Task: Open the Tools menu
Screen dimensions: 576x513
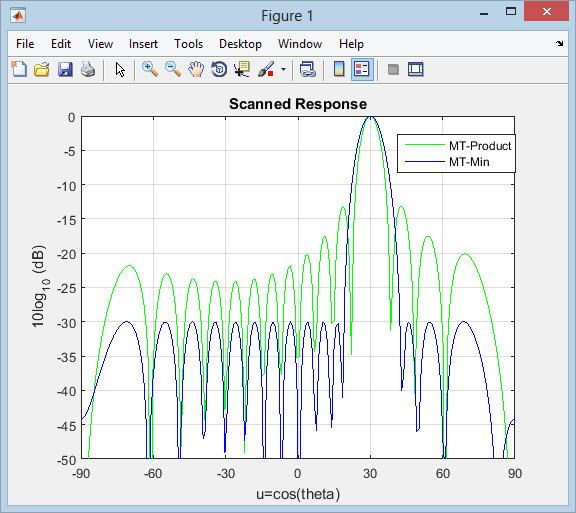Action: click(188, 44)
